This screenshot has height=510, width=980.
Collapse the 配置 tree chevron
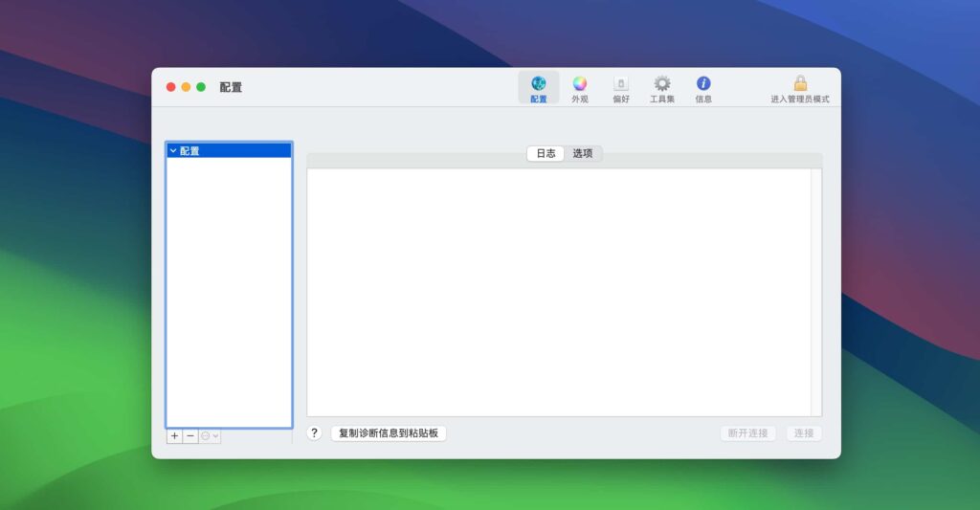click(x=173, y=150)
